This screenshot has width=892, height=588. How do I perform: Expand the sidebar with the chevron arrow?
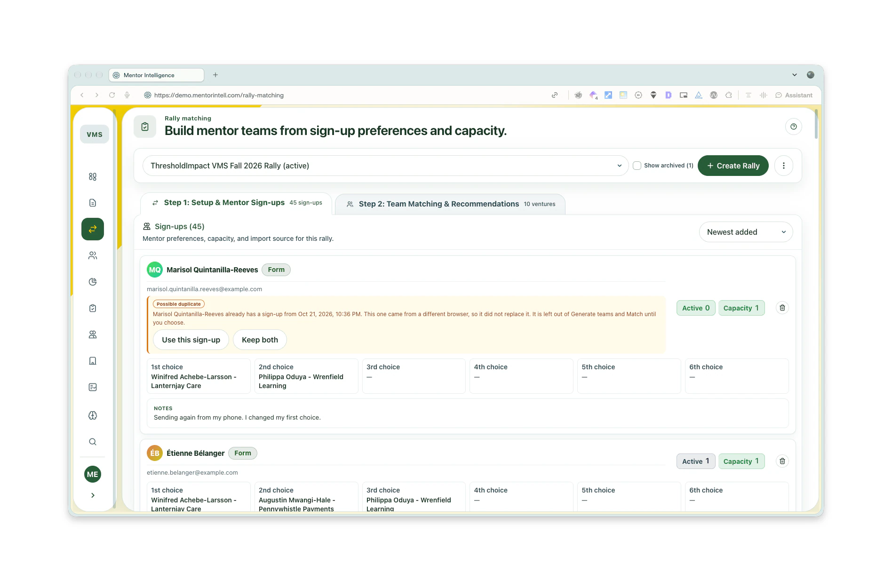(x=93, y=495)
